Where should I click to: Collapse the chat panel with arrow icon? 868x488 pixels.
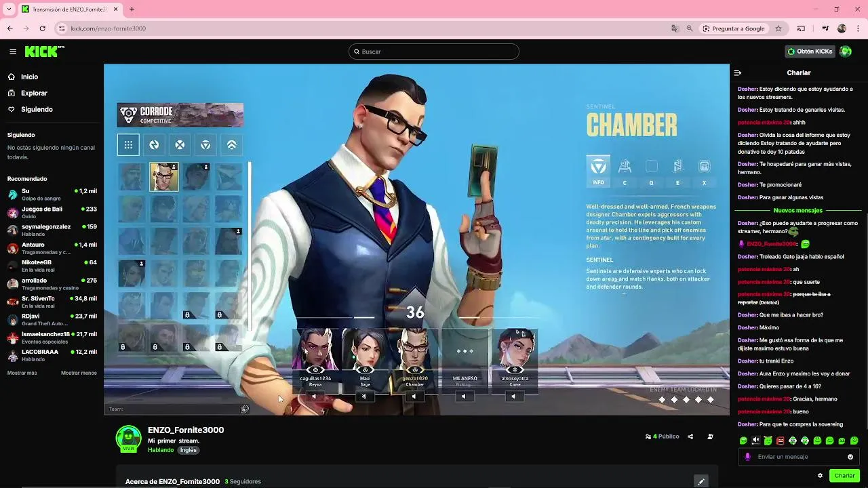[x=738, y=73]
